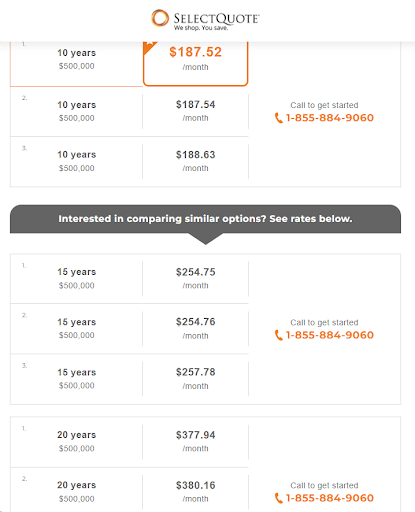This screenshot has width=415, height=512.
Task: Call 1-855-884-9060 in the 10-year section
Action: coord(330,118)
